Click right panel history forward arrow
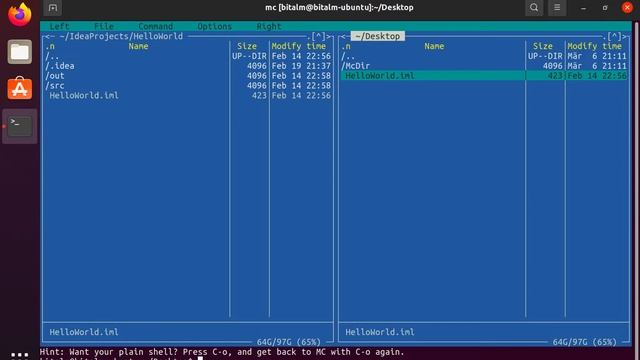Screen dimensions: 640x360 click(624, 37)
